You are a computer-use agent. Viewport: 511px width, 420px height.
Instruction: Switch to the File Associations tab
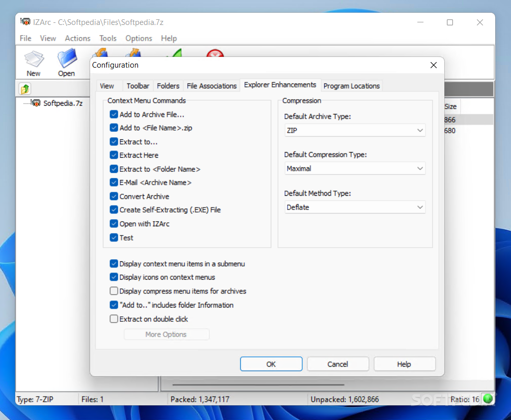212,86
